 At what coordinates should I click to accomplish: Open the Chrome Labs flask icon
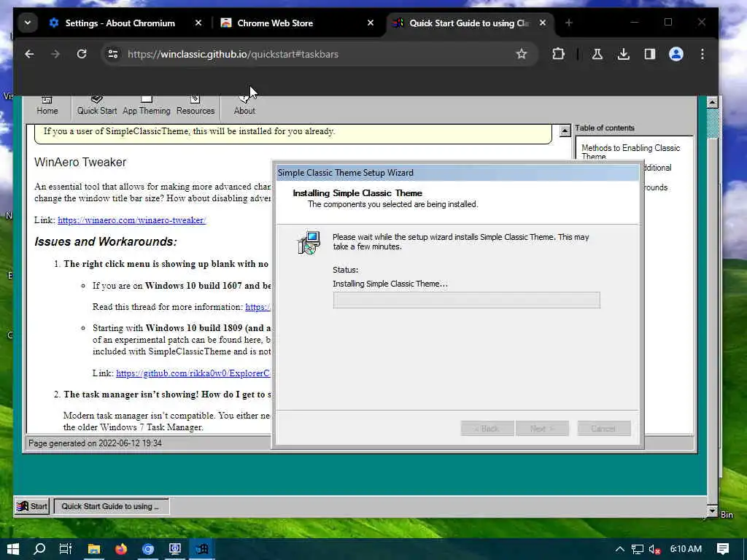coord(597,54)
